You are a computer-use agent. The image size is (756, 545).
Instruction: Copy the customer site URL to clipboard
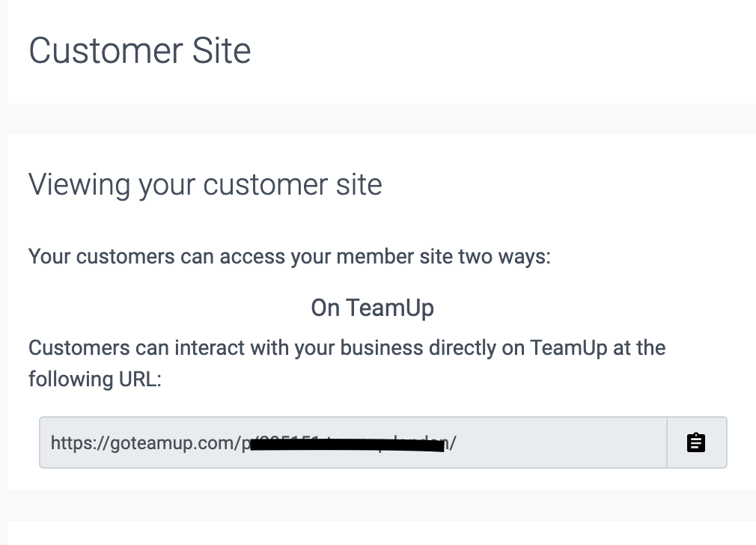pyautogui.click(x=696, y=442)
